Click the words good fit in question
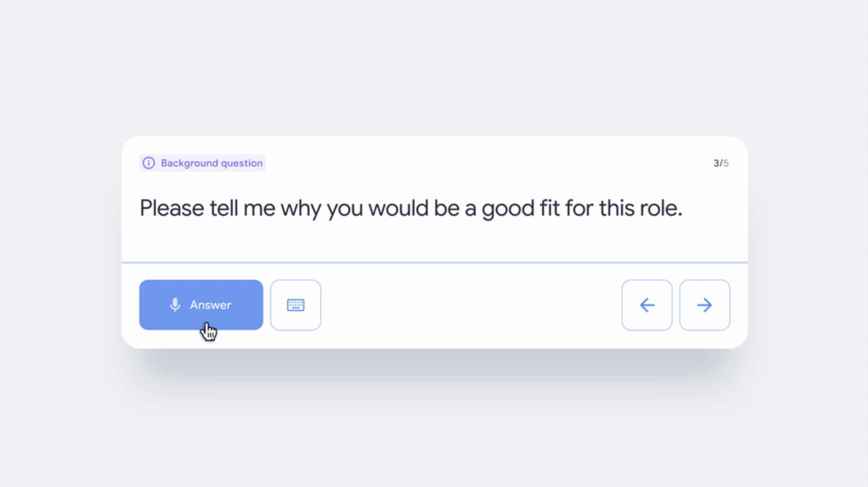 click(520, 209)
